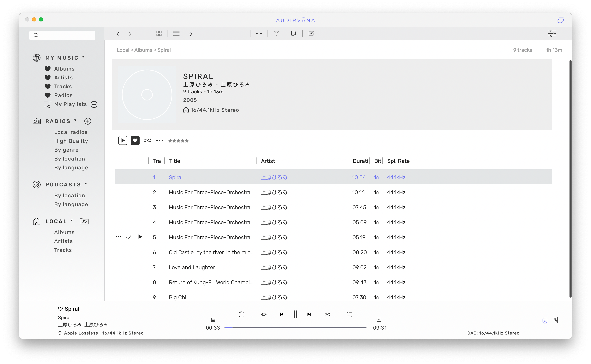
Task: Open the metadata edit icon
Action: 311,33
